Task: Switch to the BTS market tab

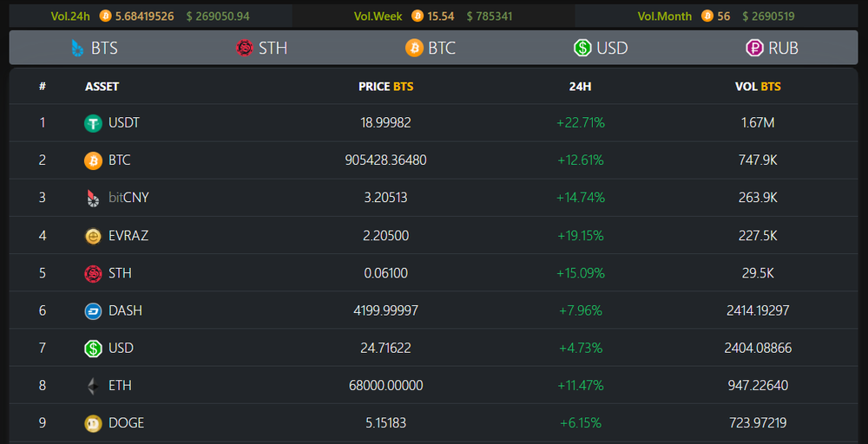Action: 95,48
